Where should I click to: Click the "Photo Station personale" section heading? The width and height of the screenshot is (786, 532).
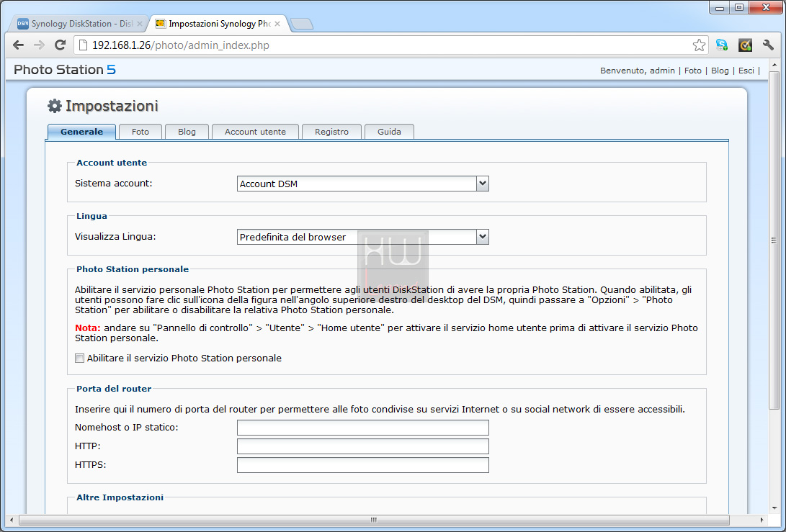pos(133,269)
